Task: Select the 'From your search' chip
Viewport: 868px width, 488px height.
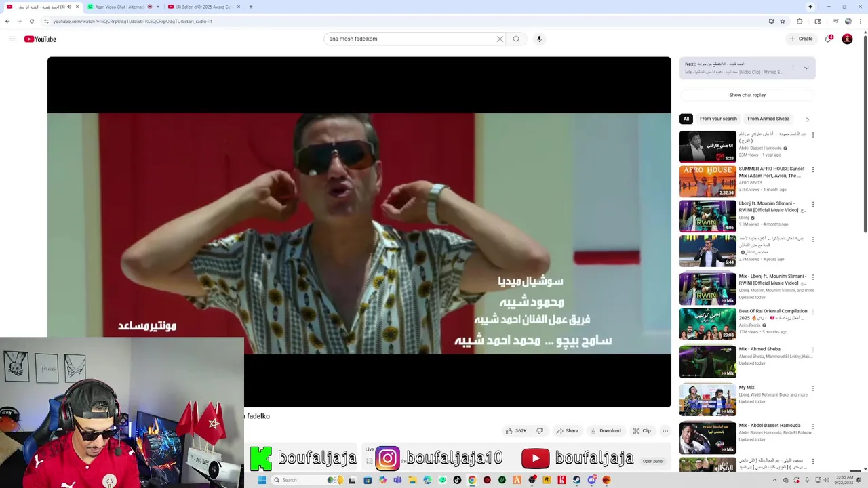Action: tap(718, 119)
